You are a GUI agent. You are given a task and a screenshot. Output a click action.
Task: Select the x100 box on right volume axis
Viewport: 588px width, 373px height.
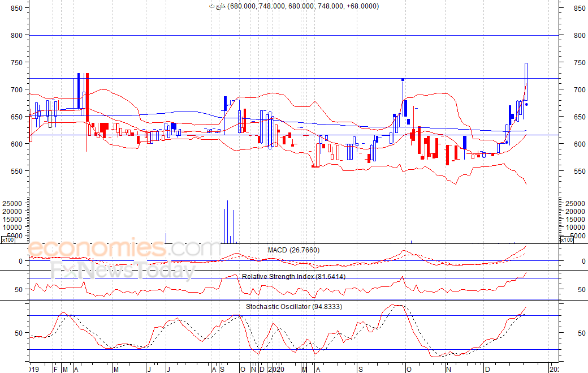coord(567,241)
